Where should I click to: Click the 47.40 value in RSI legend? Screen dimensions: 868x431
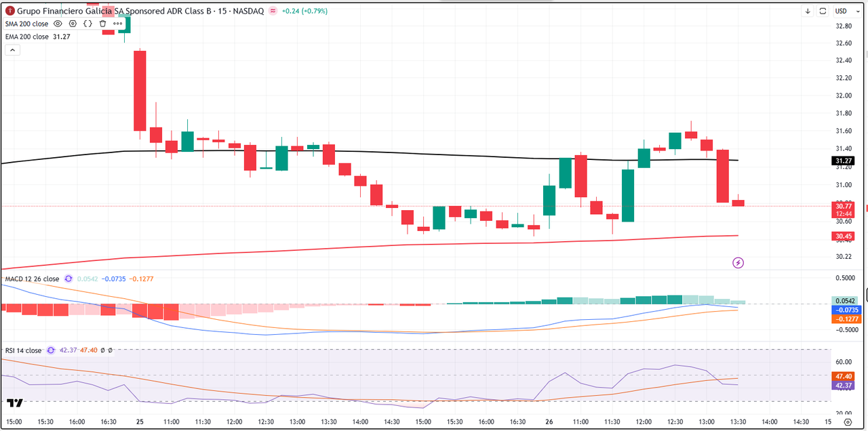pos(89,350)
